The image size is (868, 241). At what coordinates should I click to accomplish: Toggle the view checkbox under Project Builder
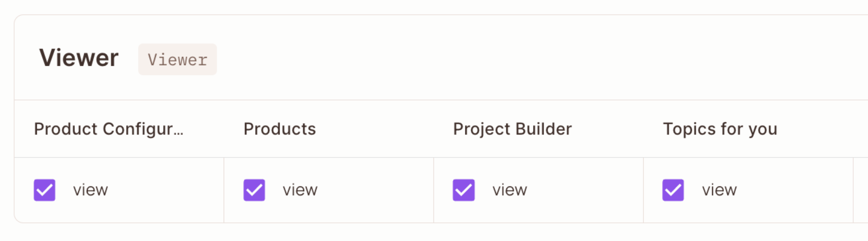point(463,190)
